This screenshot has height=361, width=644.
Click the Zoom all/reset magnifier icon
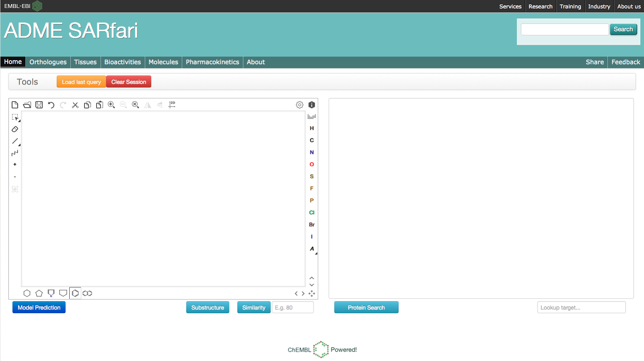coord(136,105)
